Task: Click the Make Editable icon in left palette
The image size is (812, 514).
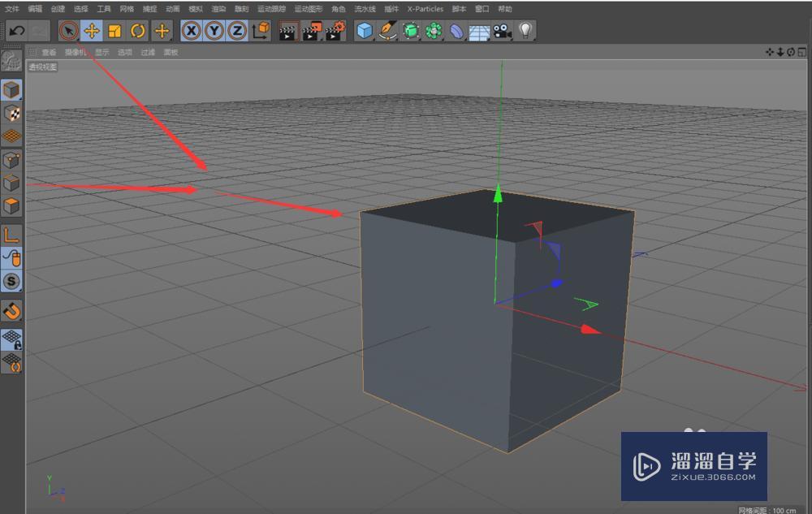Action: pyautogui.click(x=11, y=62)
